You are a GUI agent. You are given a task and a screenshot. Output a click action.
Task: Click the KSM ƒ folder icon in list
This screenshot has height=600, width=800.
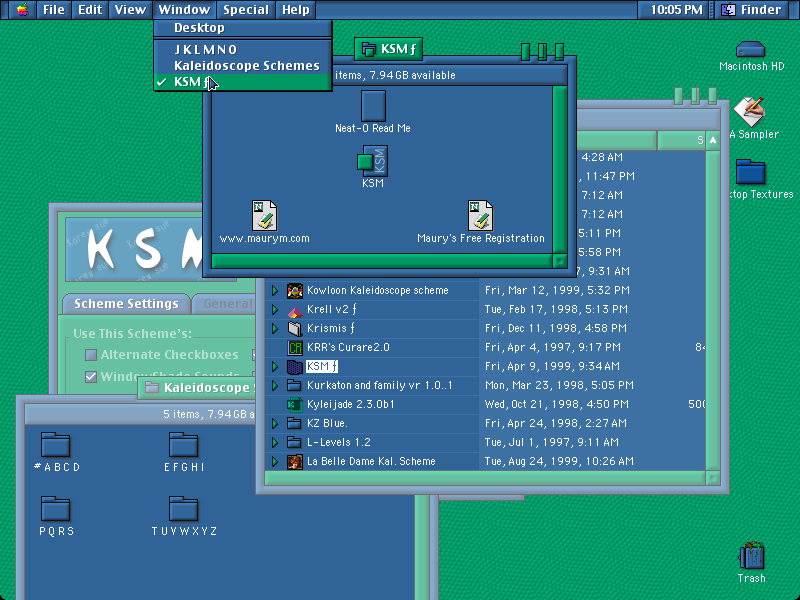click(x=295, y=366)
